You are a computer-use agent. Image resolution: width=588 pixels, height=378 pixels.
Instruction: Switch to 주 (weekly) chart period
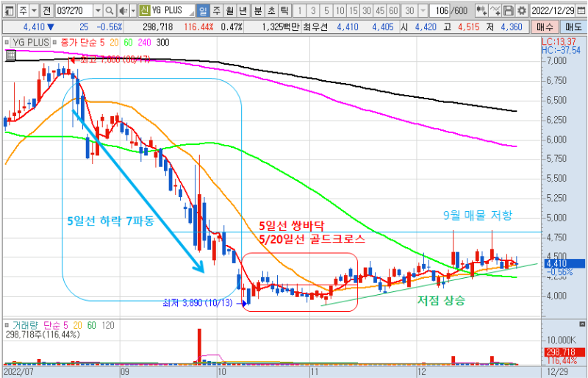pos(216,10)
